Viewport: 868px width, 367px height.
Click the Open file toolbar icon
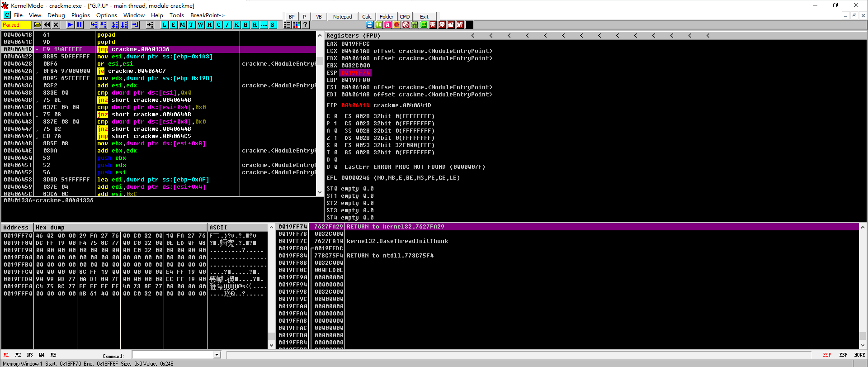click(38, 25)
